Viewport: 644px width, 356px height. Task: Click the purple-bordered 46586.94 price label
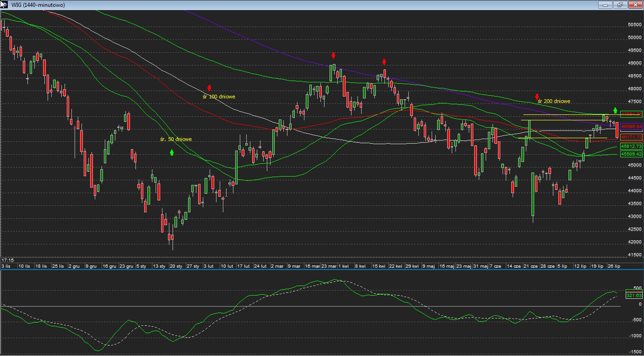coord(632,126)
